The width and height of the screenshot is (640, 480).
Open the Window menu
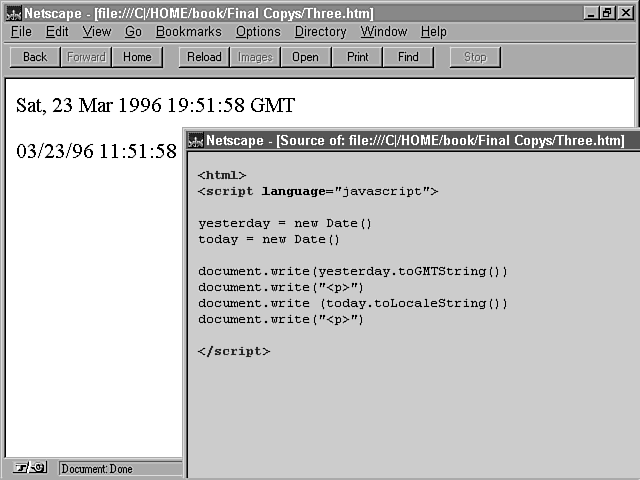coord(384,32)
